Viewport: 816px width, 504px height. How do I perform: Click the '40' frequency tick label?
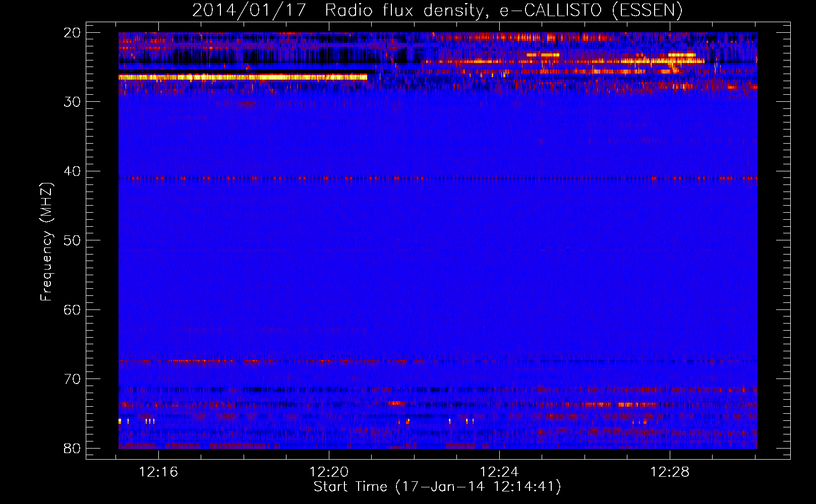tap(73, 171)
